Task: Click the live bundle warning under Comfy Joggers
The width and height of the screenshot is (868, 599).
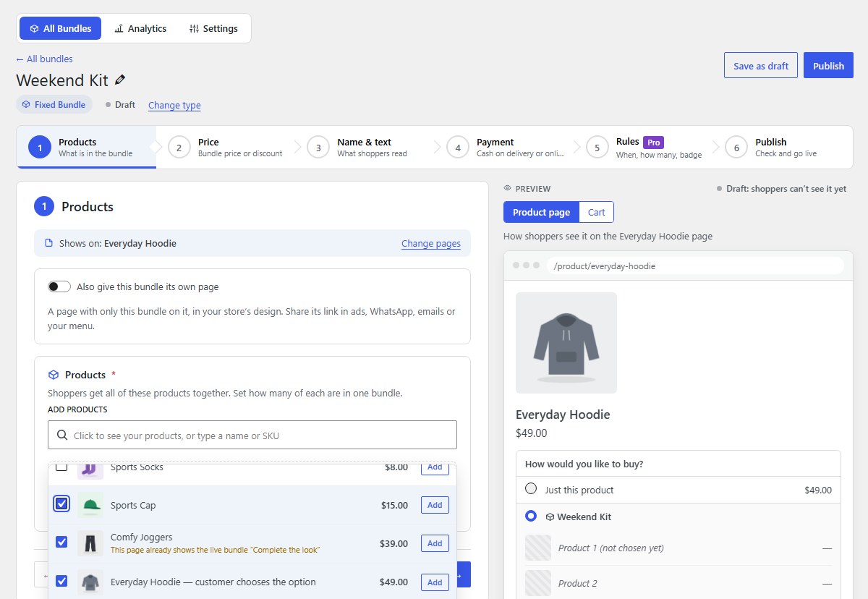Action: tap(215, 550)
